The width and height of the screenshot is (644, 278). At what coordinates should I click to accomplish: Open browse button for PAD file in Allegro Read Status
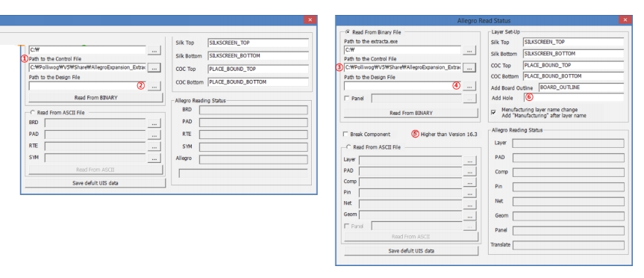[x=469, y=171]
